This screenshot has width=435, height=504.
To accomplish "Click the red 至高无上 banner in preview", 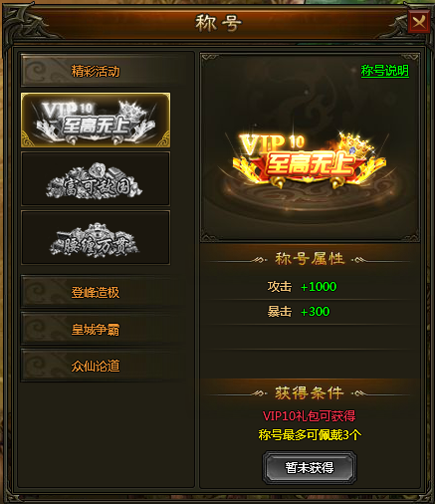I will [x=310, y=164].
